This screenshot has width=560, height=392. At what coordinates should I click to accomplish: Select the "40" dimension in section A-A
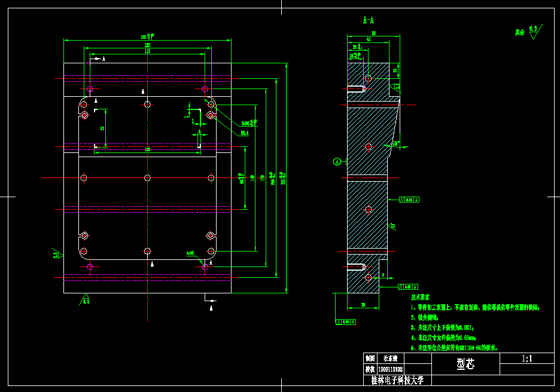pos(369,39)
